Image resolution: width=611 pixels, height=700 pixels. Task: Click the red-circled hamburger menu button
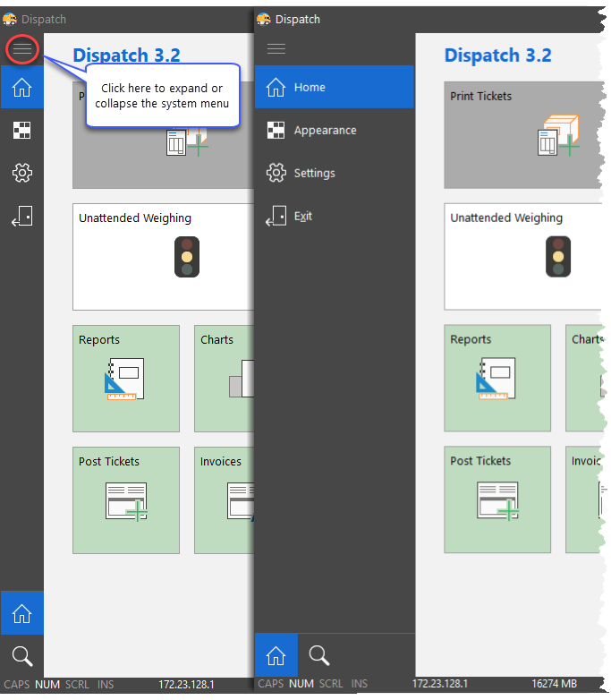click(x=21, y=50)
